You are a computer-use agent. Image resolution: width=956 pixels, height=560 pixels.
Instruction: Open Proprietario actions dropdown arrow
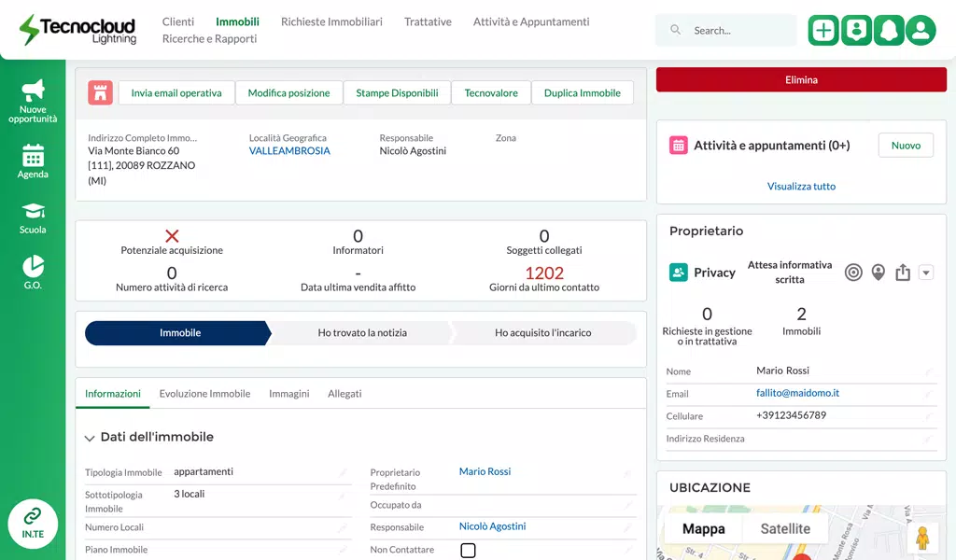pos(926,273)
